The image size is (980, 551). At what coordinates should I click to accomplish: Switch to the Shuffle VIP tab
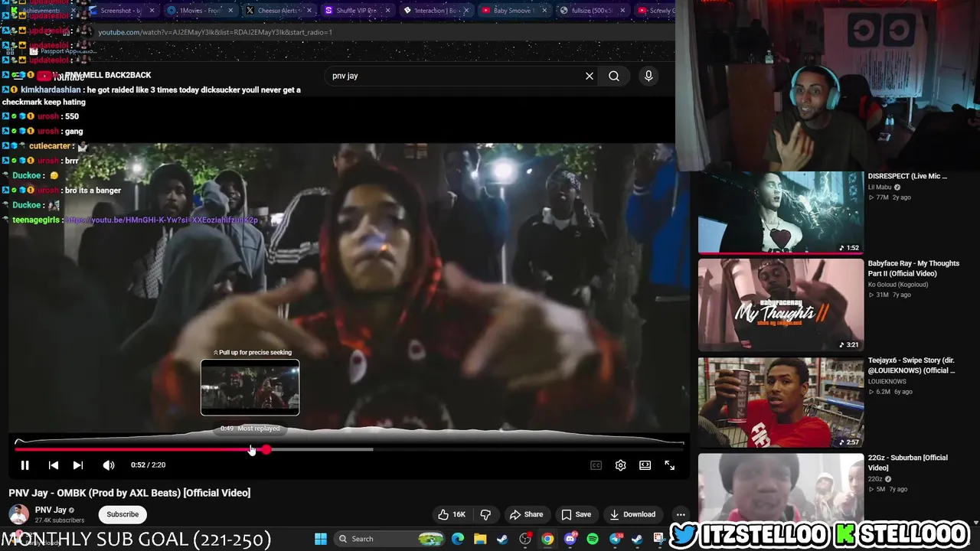point(356,11)
